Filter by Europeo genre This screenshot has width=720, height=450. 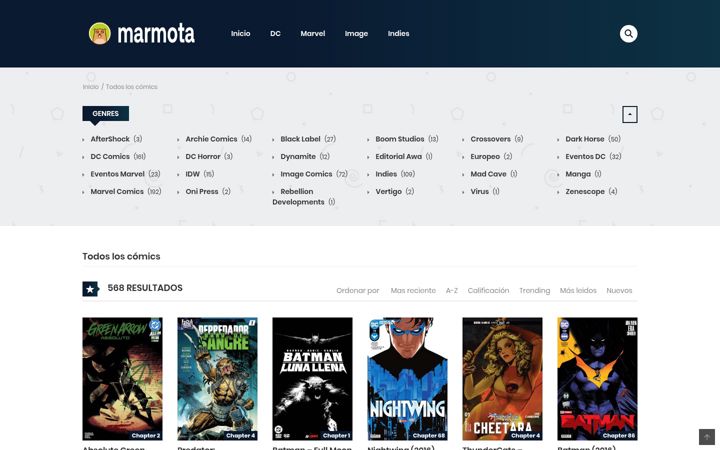[x=485, y=156]
